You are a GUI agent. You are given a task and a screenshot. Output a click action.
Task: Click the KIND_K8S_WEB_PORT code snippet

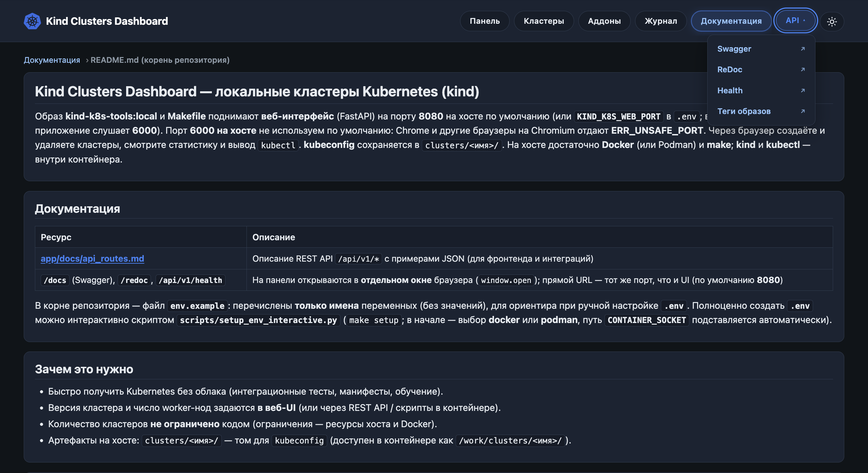click(618, 117)
